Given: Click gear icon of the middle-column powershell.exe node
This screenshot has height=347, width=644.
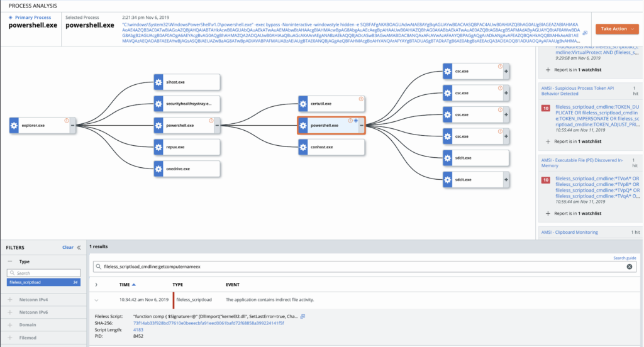Looking at the screenshot, I should pyautogui.click(x=158, y=125).
